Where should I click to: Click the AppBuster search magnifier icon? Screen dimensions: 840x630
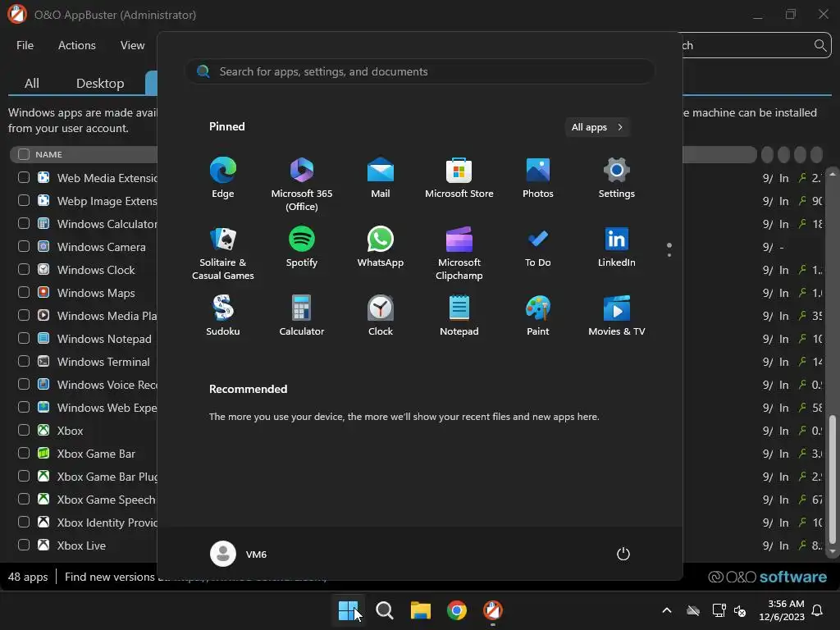pyautogui.click(x=819, y=46)
